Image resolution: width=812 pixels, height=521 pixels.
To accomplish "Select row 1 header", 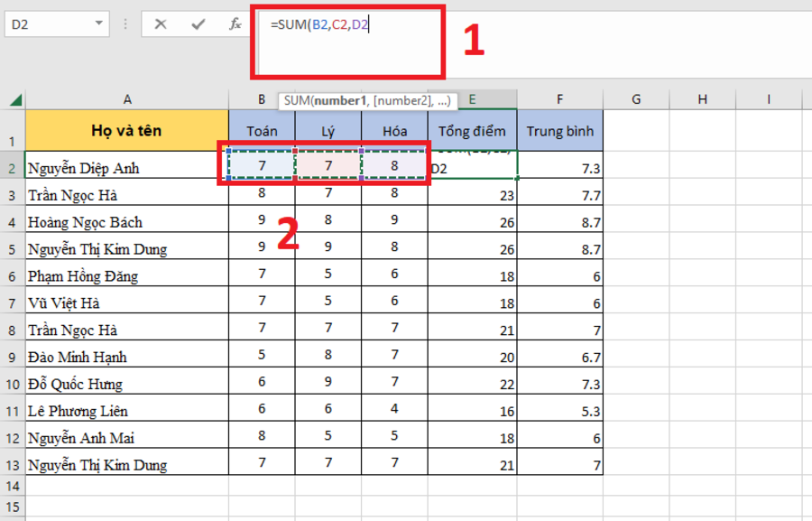I will (x=12, y=131).
